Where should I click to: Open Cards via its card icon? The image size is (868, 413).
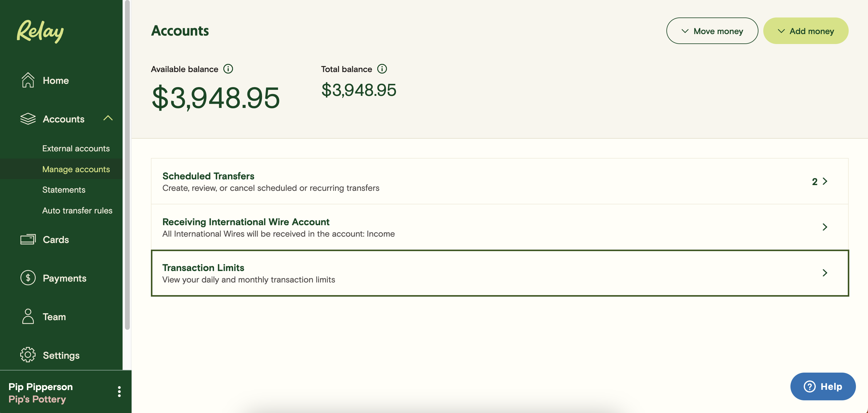(28, 239)
